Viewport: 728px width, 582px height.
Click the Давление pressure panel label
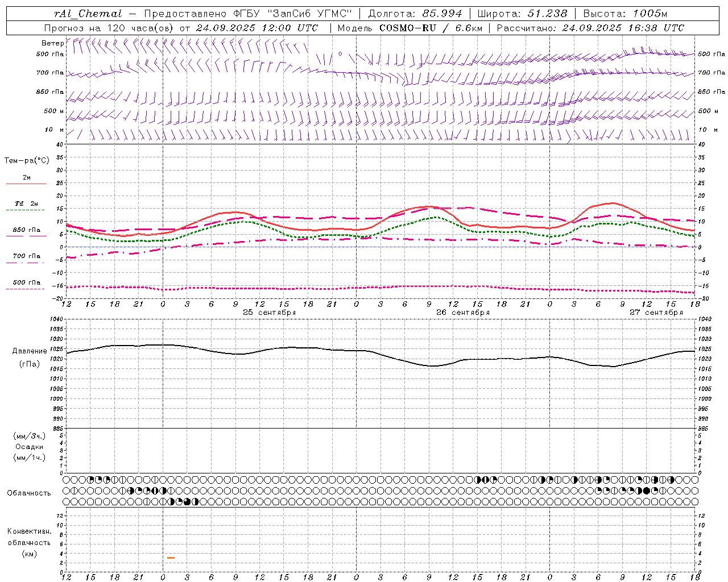[30, 351]
